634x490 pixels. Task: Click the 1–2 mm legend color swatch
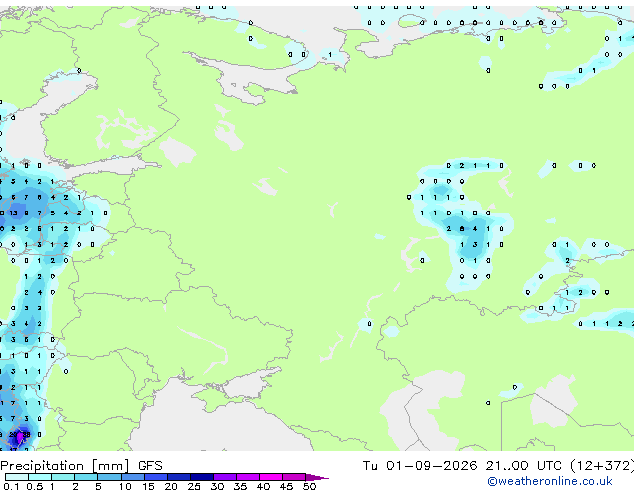[x=63, y=477]
